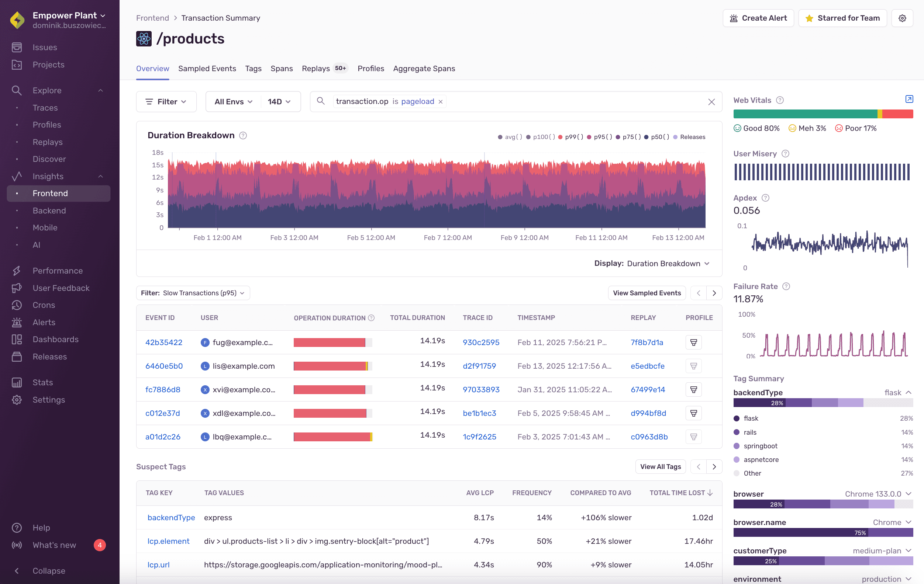Open Crons from the sidebar
Screen dimensions: 924x584
coord(44,305)
